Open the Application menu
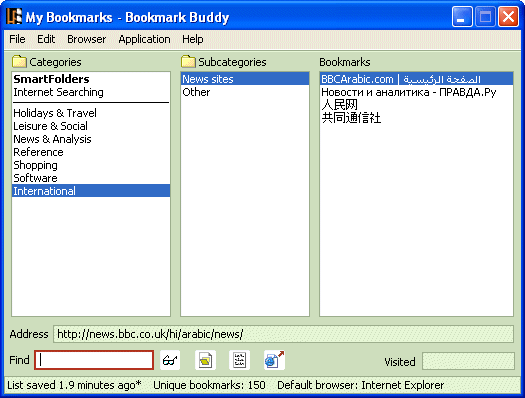Image resolution: width=525 pixels, height=398 pixels. click(144, 39)
